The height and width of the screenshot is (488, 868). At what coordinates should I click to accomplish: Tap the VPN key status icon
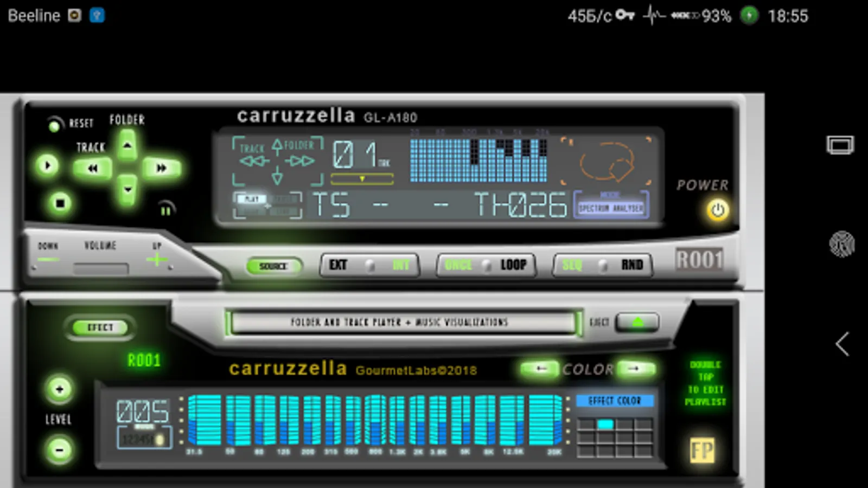(x=625, y=15)
